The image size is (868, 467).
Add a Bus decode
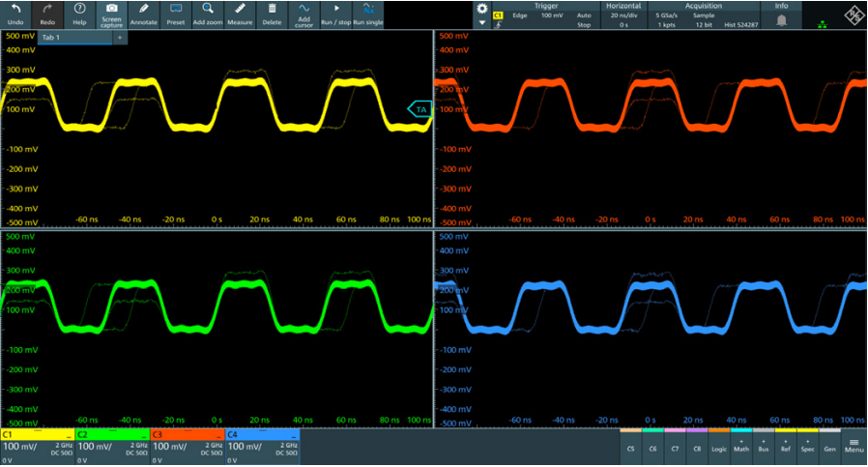click(764, 447)
